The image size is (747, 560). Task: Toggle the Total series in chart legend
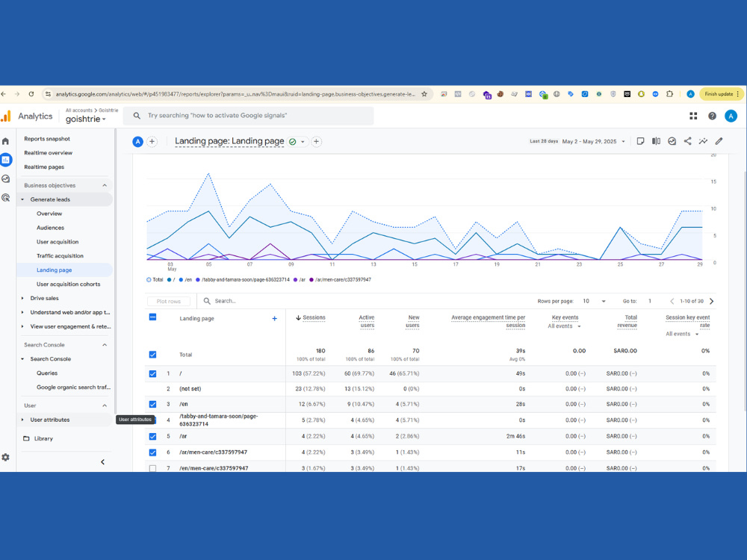(155, 279)
